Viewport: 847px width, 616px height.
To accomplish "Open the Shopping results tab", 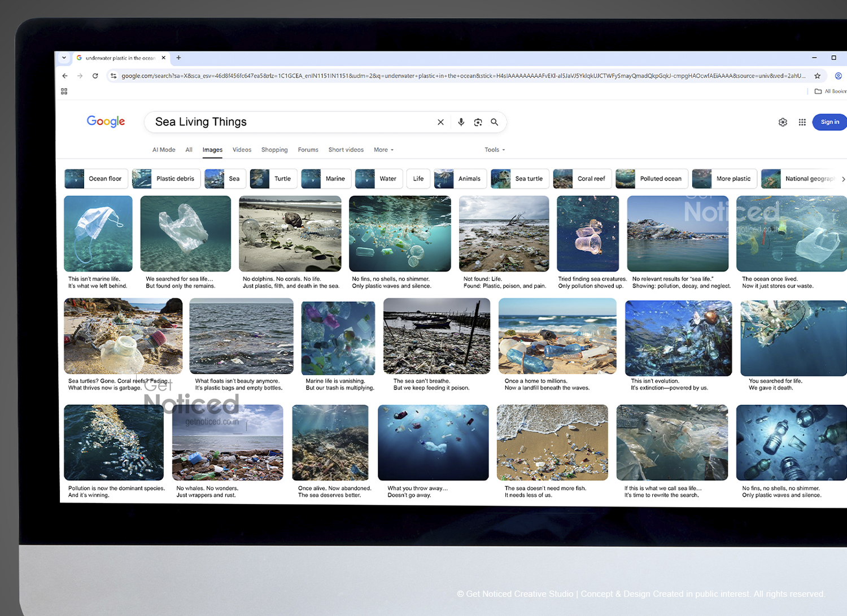I will (x=274, y=150).
